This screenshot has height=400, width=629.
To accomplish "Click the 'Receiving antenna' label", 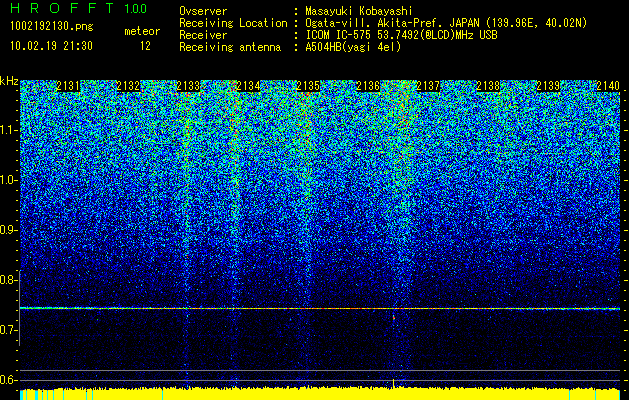I will pyautogui.click(x=230, y=47).
